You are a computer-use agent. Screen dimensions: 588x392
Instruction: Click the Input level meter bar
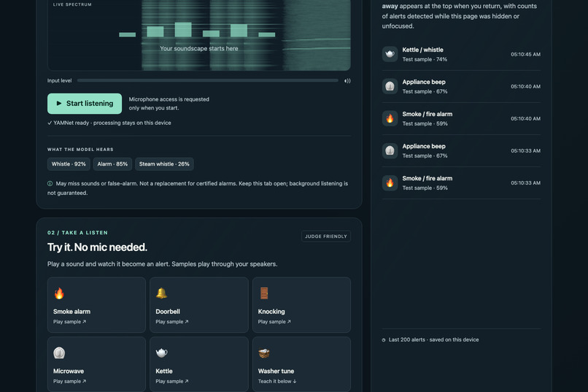pos(208,80)
